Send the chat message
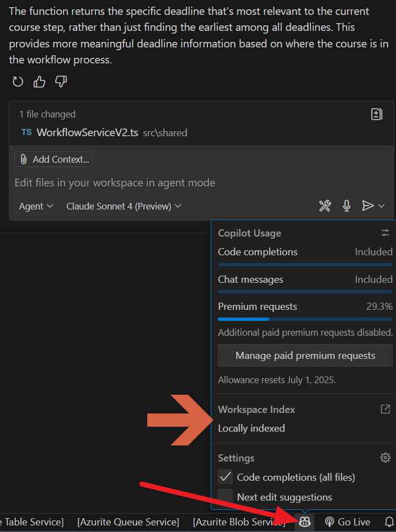 (x=367, y=206)
